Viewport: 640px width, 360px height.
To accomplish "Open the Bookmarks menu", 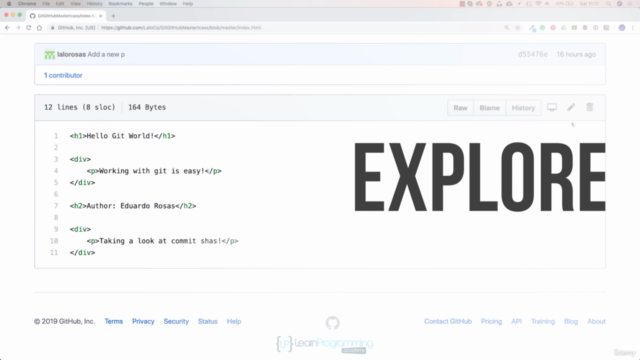I will coord(120,4).
